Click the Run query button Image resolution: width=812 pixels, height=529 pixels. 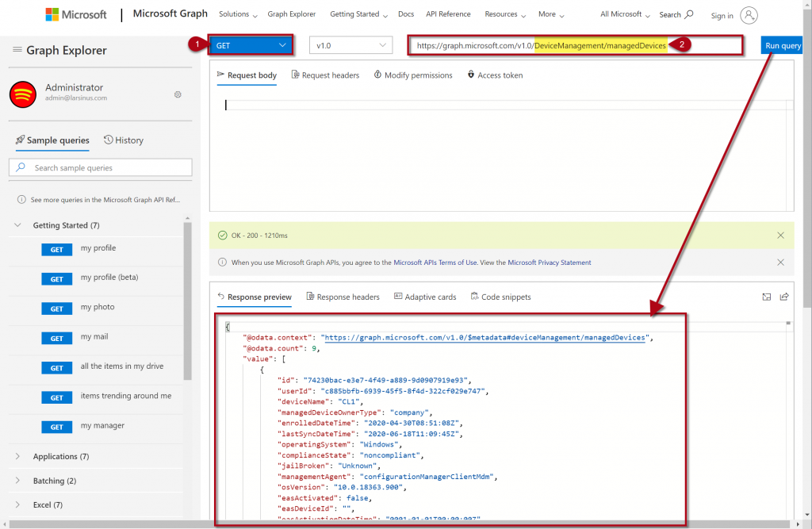tap(783, 45)
